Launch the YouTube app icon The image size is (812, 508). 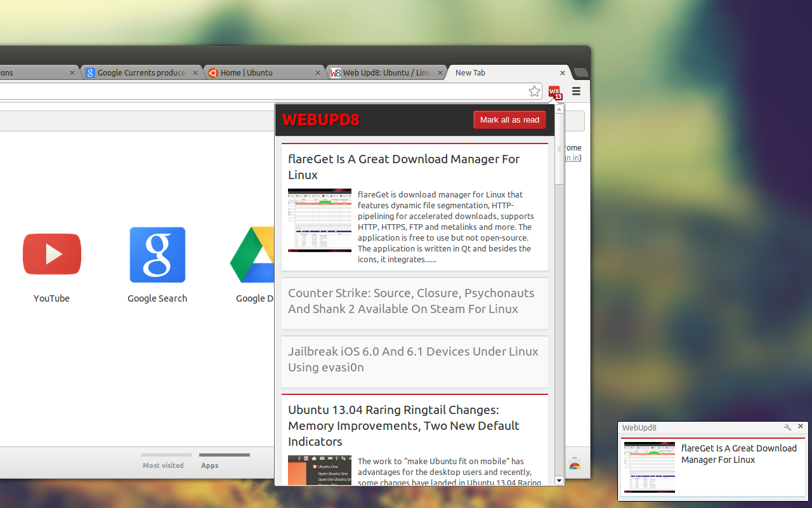click(52, 254)
